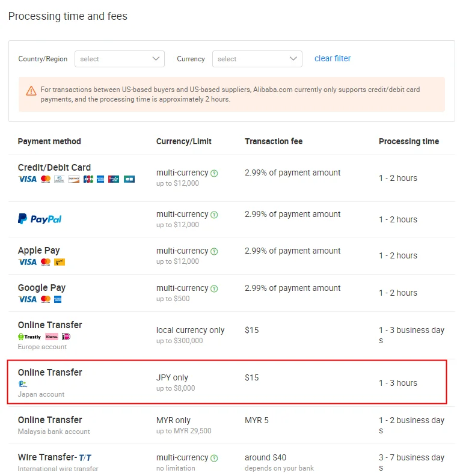Open the Country/Region dropdown

pyautogui.click(x=119, y=59)
